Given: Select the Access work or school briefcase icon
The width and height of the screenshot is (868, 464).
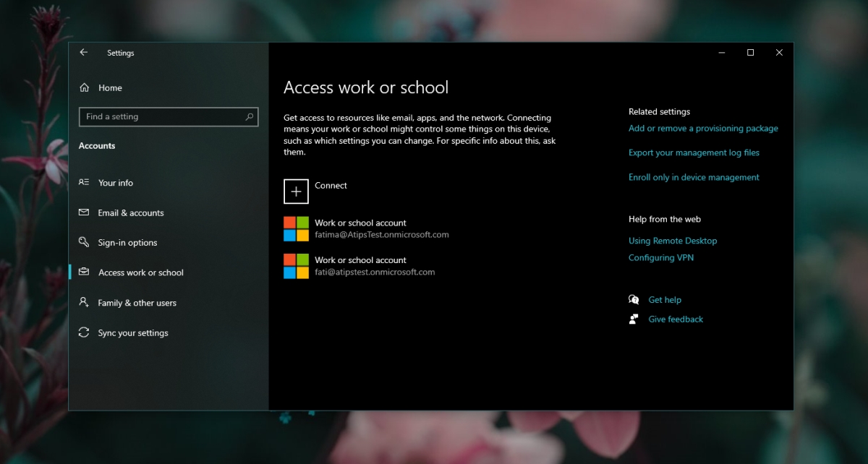Looking at the screenshot, I should (85, 272).
